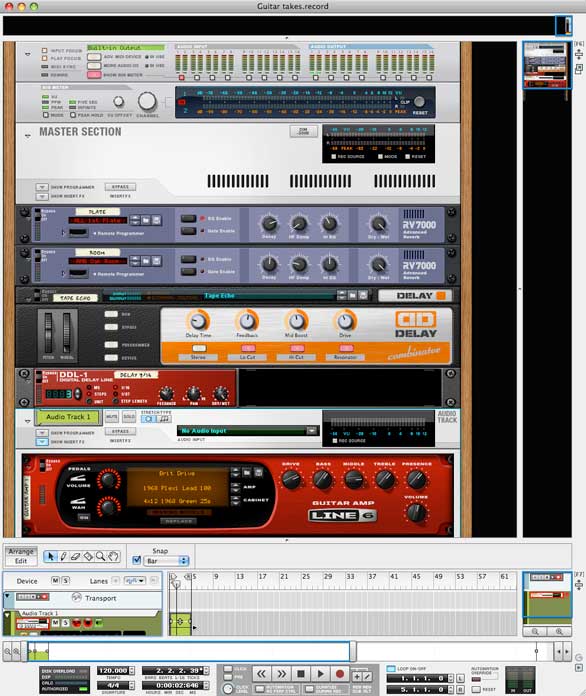
Task: Click Mute button on Audio Track 1 device
Action: pyautogui.click(x=112, y=417)
